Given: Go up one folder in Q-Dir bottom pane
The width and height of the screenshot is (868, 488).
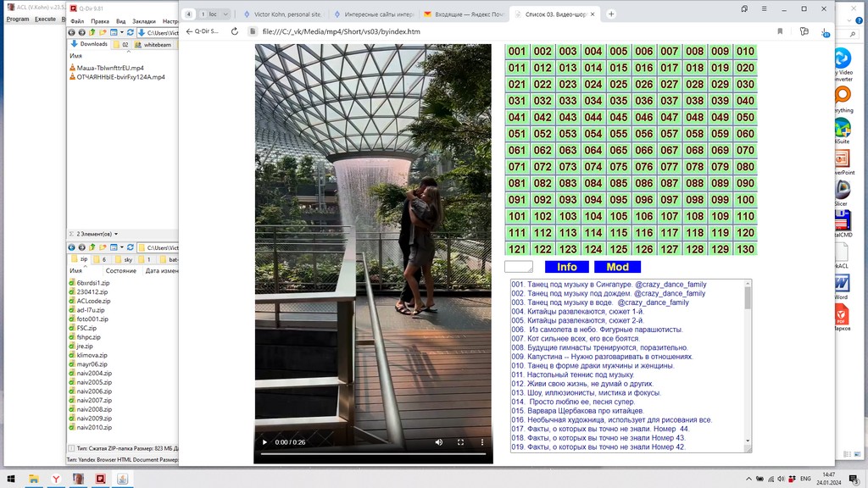Looking at the screenshot, I should (92, 247).
